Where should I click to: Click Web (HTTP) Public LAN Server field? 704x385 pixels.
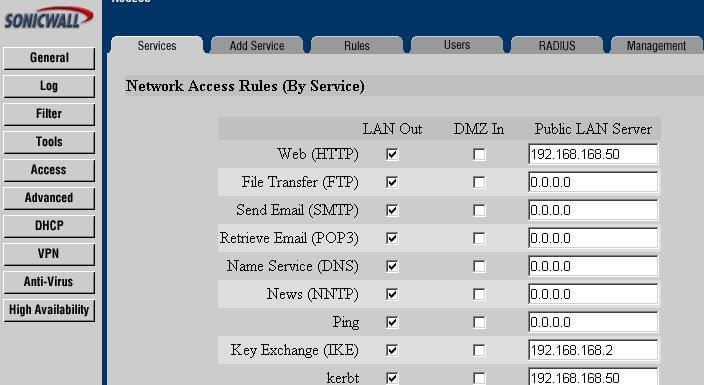(593, 155)
